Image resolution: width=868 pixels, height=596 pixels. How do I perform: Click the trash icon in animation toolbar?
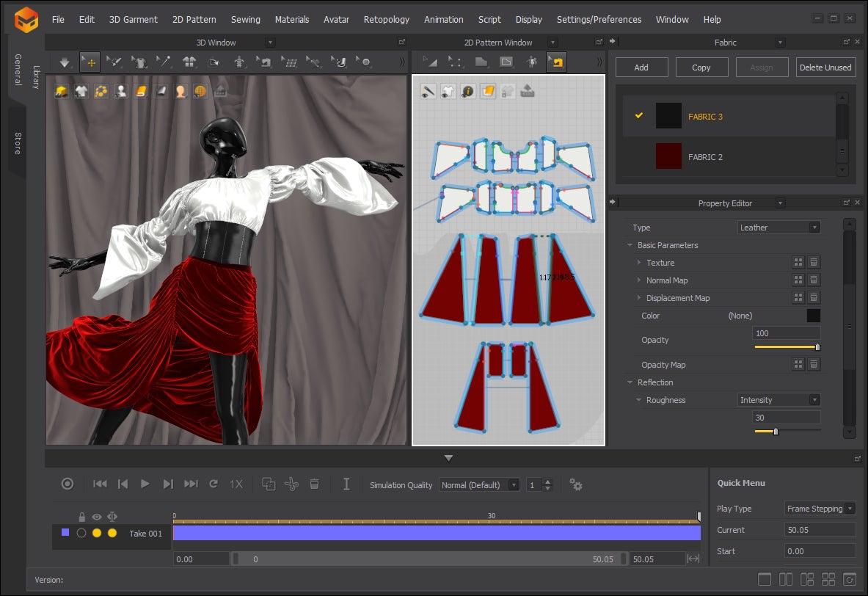click(314, 484)
